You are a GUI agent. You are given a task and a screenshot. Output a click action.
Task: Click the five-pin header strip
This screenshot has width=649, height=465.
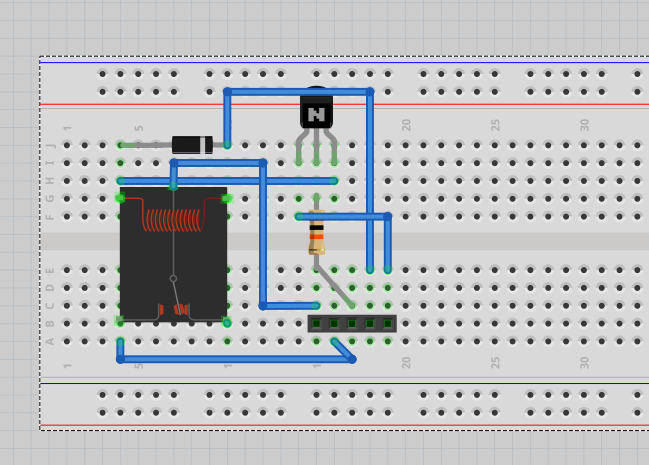point(352,323)
